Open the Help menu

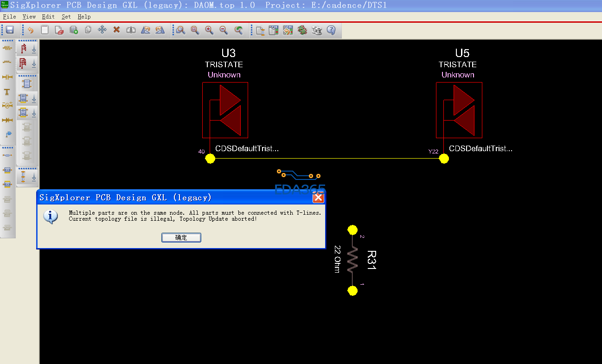pos(84,17)
